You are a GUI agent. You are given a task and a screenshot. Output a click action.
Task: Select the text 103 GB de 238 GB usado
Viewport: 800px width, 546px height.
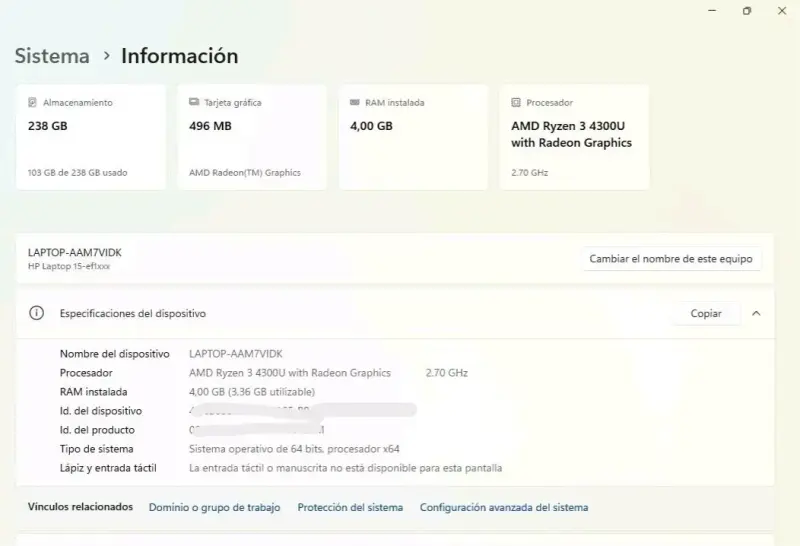78,172
